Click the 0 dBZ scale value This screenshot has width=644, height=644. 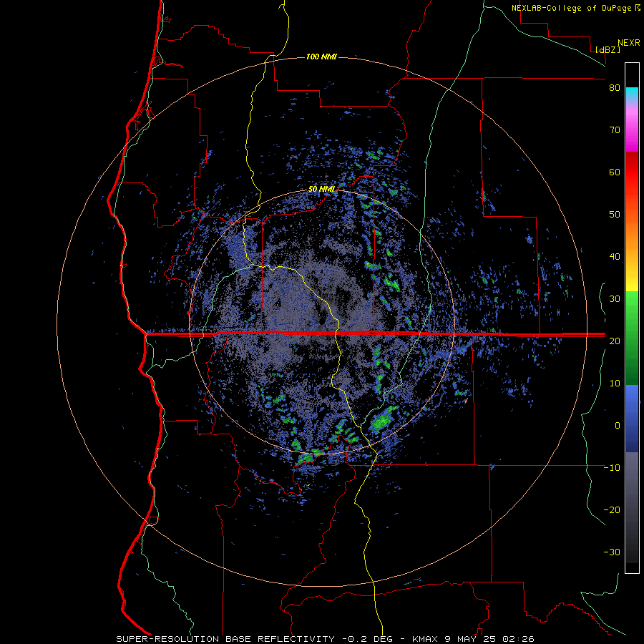click(618, 426)
